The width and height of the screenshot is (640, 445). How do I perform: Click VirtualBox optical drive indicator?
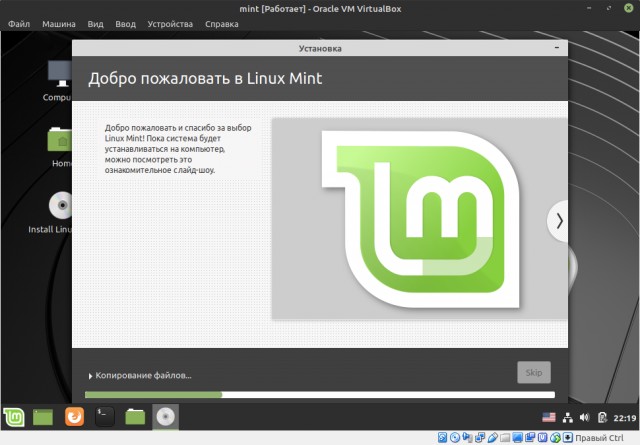(455, 438)
